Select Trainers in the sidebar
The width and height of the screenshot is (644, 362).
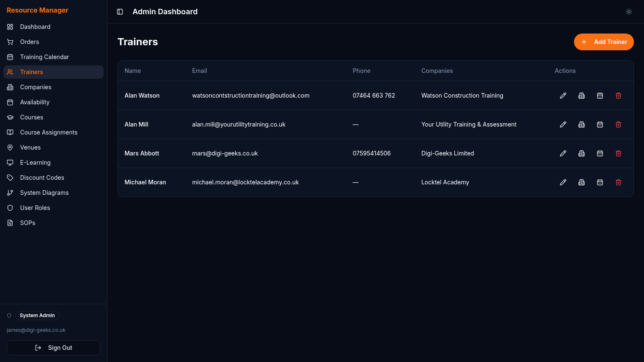pos(53,72)
